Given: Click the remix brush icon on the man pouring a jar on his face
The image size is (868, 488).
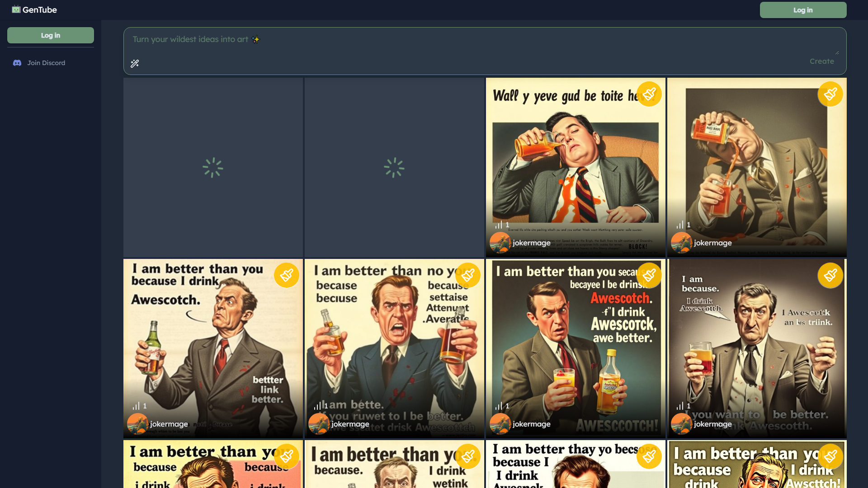Looking at the screenshot, I should (830, 94).
